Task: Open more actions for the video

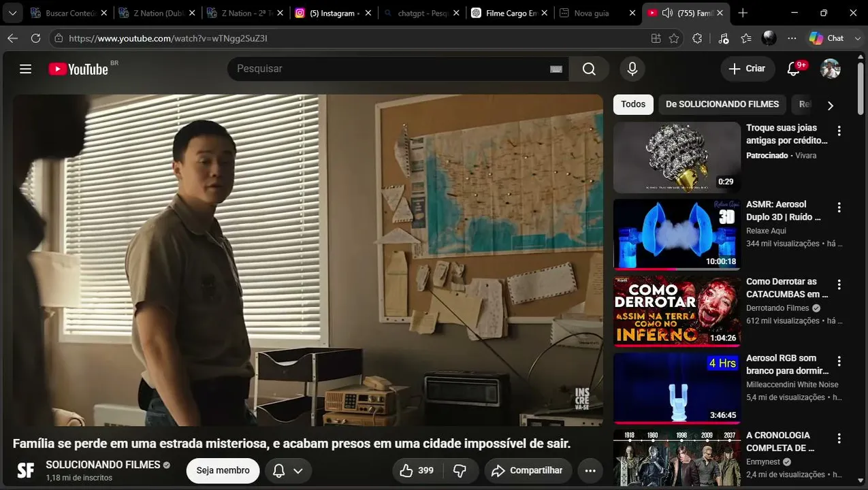Action: 590,470
